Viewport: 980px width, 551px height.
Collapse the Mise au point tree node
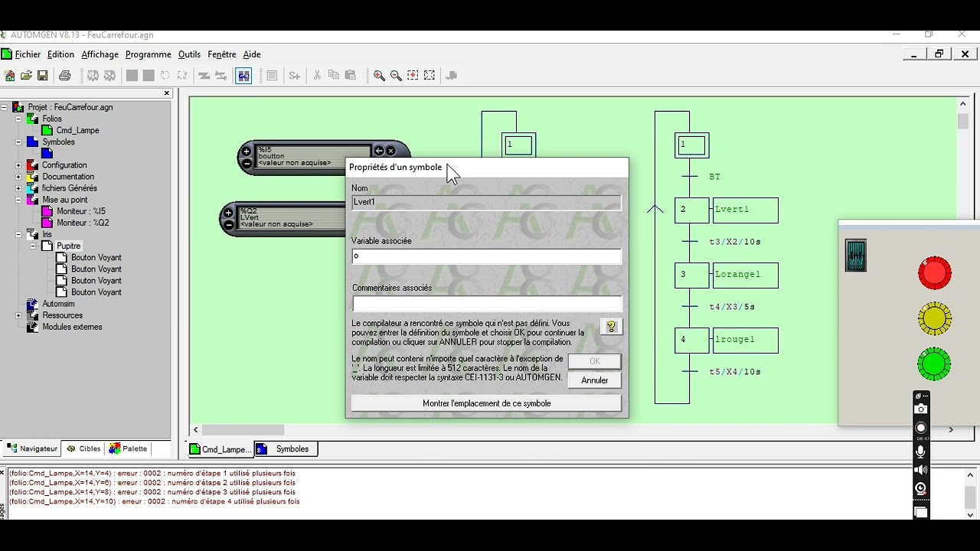point(18,200)
